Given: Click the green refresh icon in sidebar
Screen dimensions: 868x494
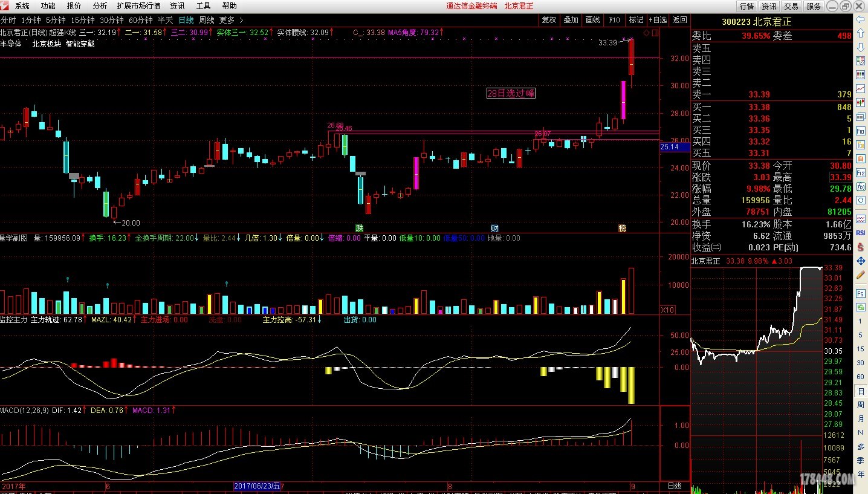Looking at the screenshot, I should tap(861, 307).
